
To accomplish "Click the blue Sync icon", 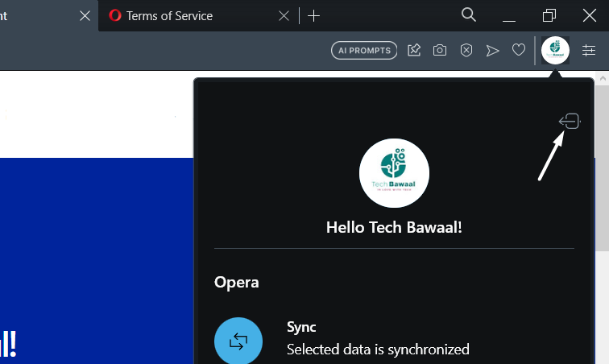I will coord(238,341).
